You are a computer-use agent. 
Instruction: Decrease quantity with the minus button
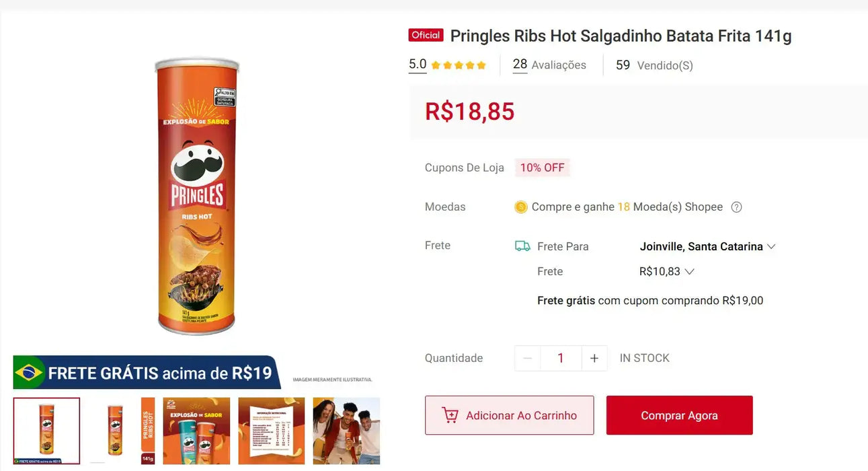tap(527, 359)
